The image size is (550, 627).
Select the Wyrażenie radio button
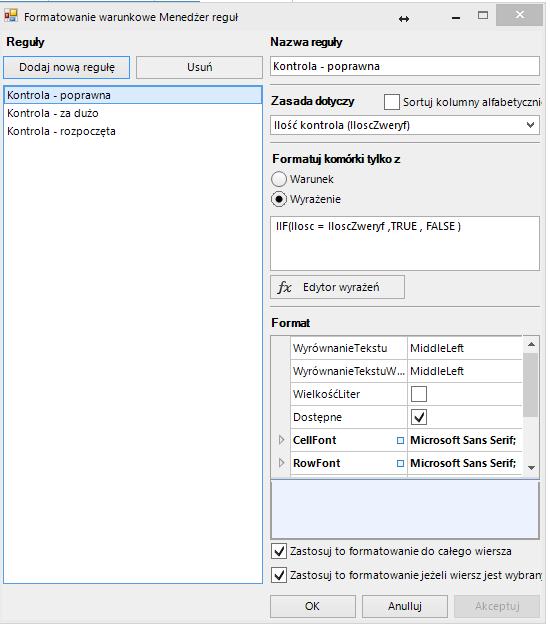pyautogui.click(x=279, y=199)
